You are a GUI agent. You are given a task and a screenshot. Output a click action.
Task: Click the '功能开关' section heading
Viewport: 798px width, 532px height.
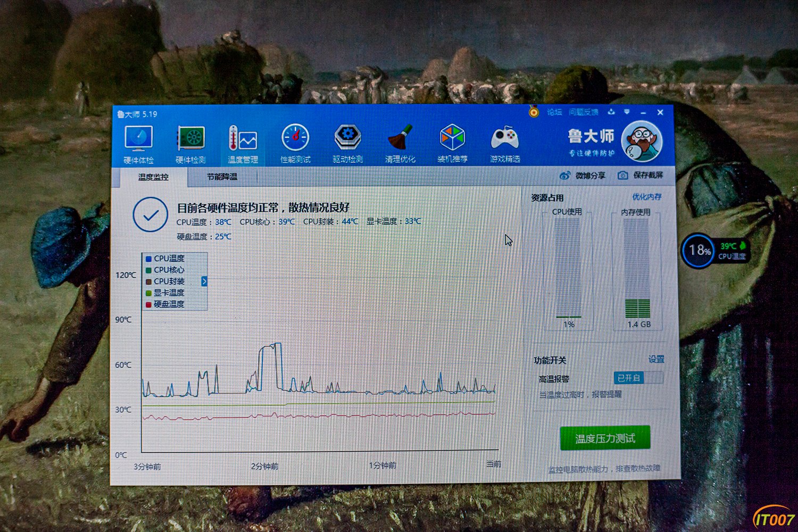[550, 360]
